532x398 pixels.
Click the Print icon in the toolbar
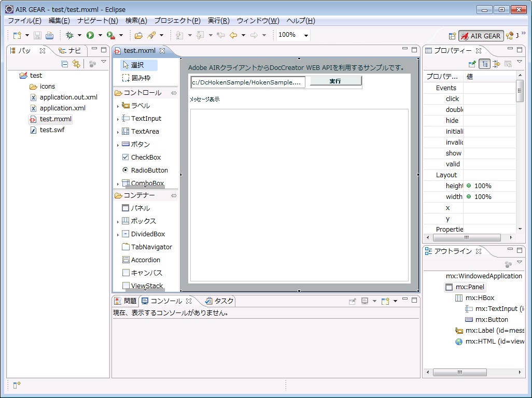click(50, 35)
